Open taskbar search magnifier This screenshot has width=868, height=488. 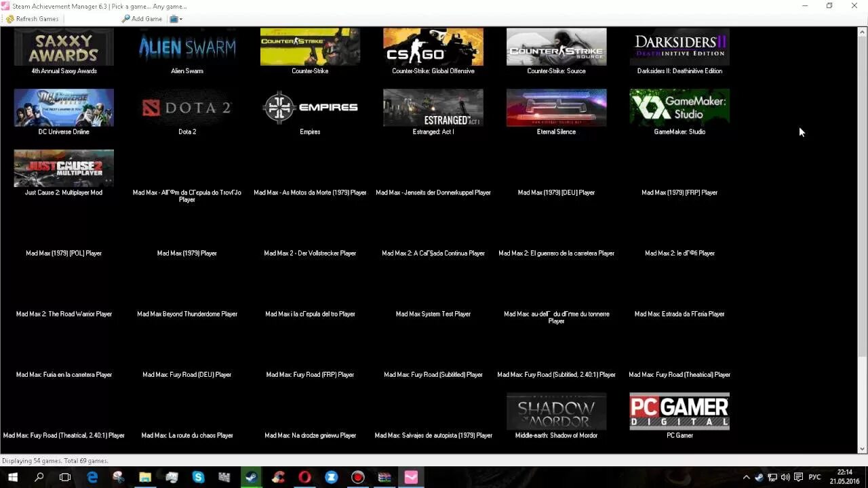39,477
